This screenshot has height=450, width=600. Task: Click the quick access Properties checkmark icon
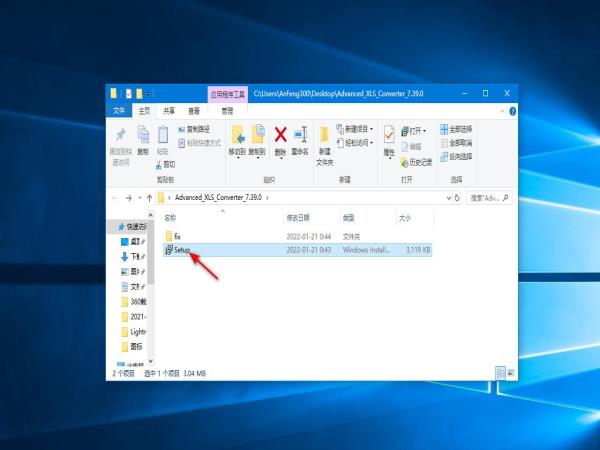(x=129, y=94)
